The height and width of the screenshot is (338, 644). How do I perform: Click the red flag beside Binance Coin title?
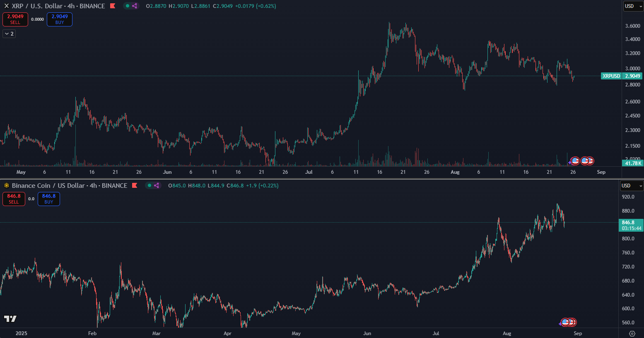pyautogui.click(x=135, y=186)
